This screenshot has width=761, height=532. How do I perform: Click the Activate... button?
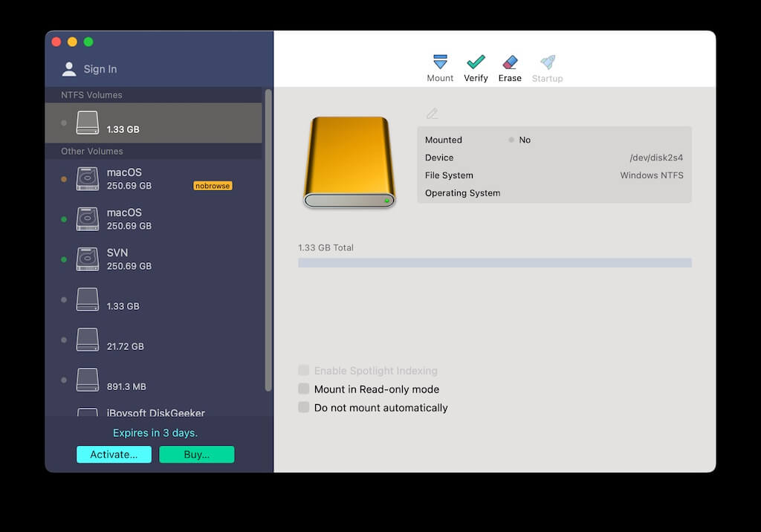click(x=114, y=454)
